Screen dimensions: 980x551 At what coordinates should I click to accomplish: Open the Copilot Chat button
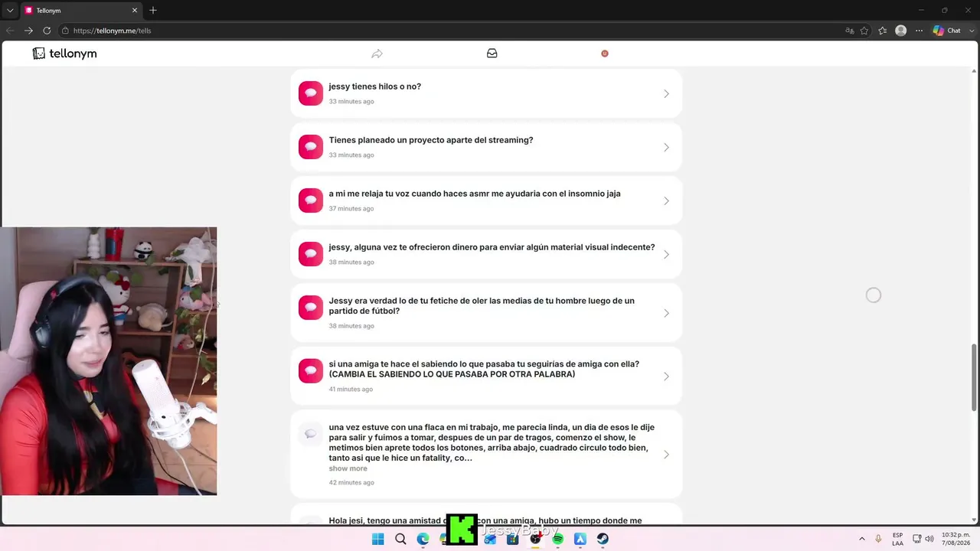coord(947,31)
